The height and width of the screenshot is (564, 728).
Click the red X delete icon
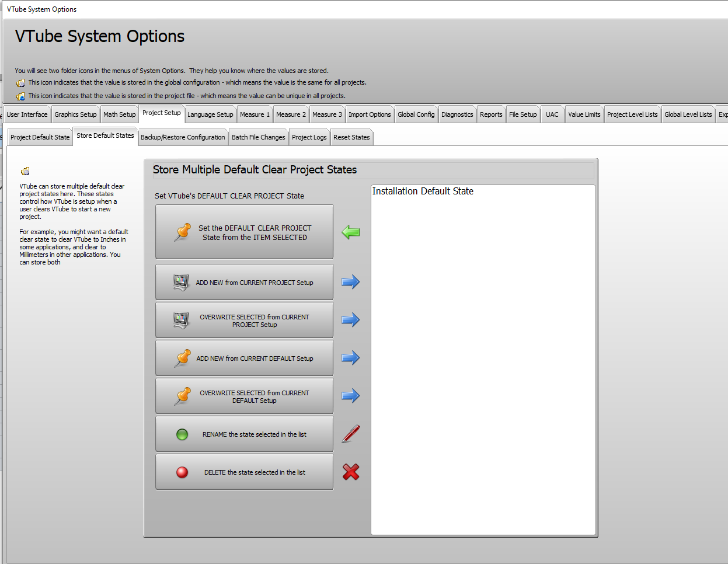pos(351,472)
